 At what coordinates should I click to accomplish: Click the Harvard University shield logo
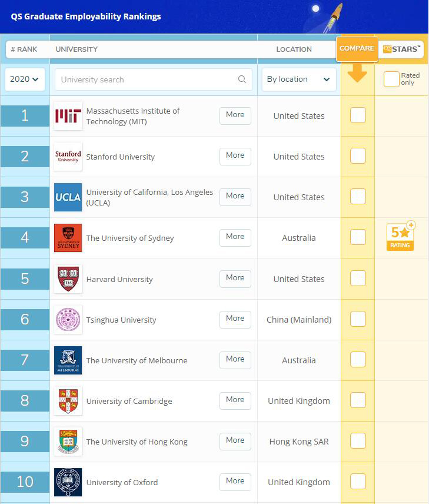click(x=68, y=279)
